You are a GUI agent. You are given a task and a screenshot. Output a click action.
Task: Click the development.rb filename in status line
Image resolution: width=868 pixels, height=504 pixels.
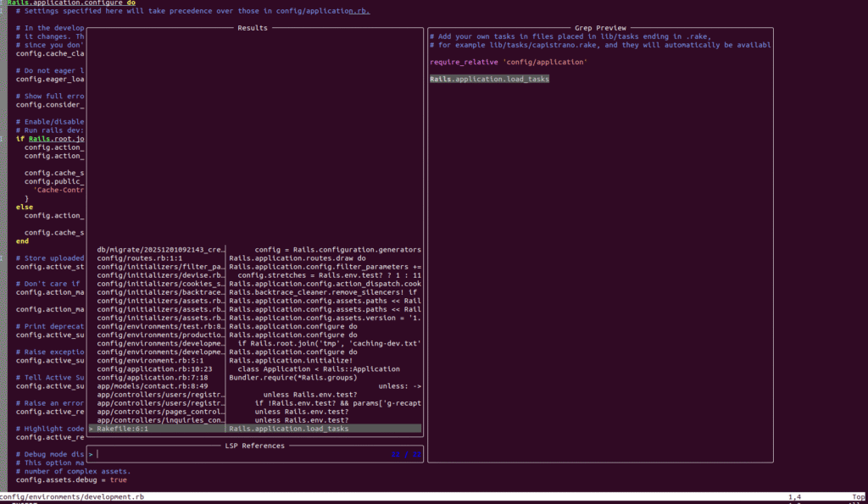pyautogui.click(x=58, y=496)
